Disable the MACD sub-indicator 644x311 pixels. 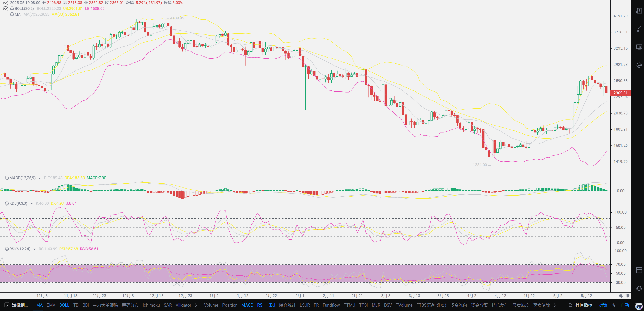247,305
